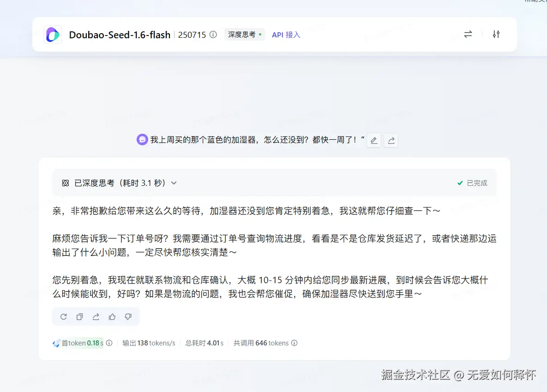Click the Doubao-Seed-1.6-flash model name

click(x=120, y=35)
